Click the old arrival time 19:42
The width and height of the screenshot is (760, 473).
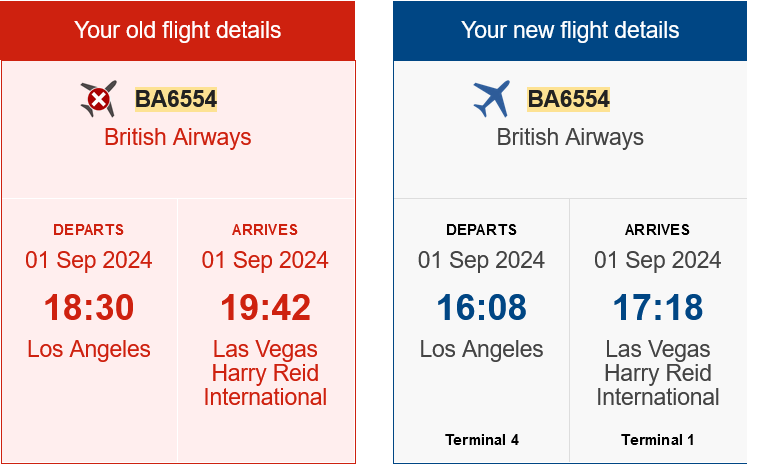pyautogui.click(x=265, y=308)
